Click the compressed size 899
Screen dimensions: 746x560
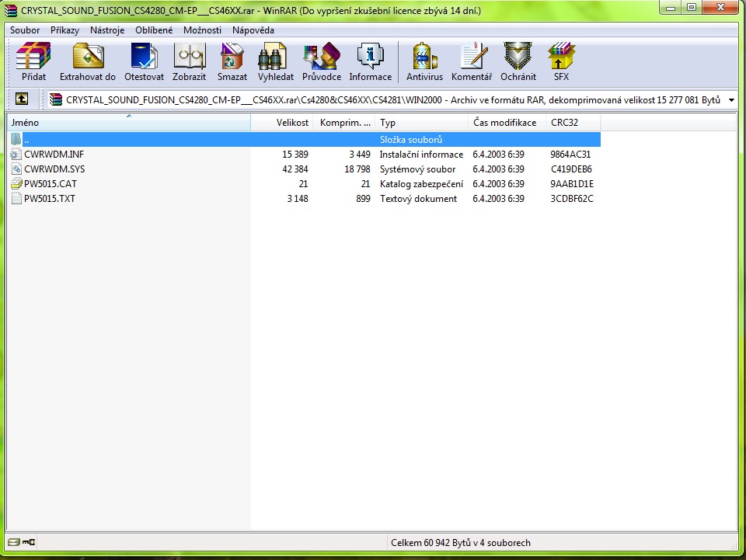(x=363, y=198)
